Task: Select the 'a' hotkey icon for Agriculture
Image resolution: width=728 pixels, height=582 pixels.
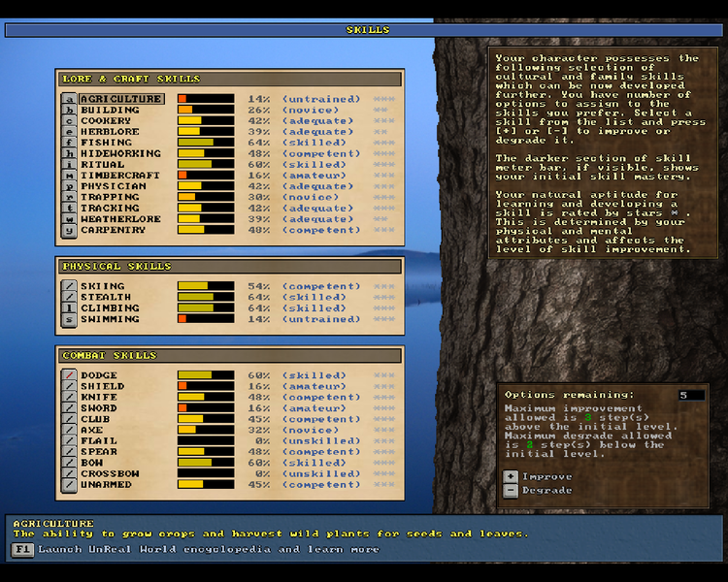Action: 69,99
